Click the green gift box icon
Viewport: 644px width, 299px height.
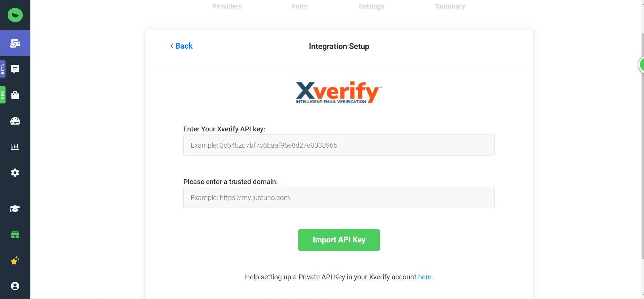pos(15,235)
